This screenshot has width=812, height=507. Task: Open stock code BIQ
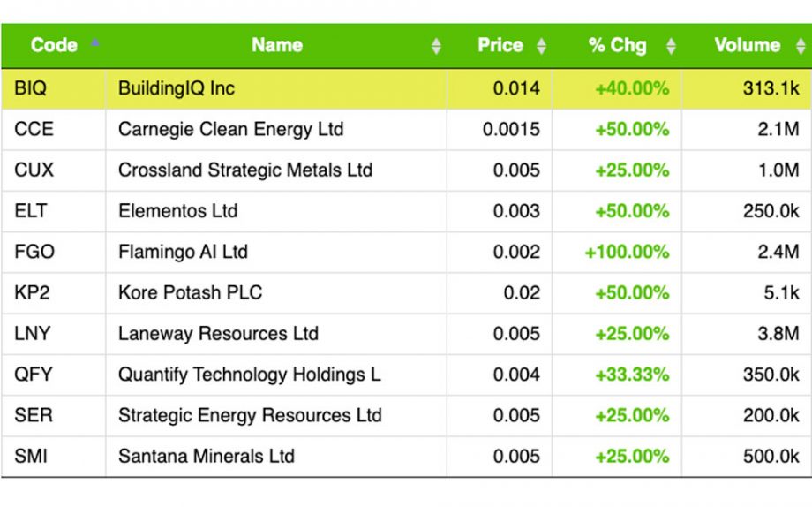[x=31, y=88]
